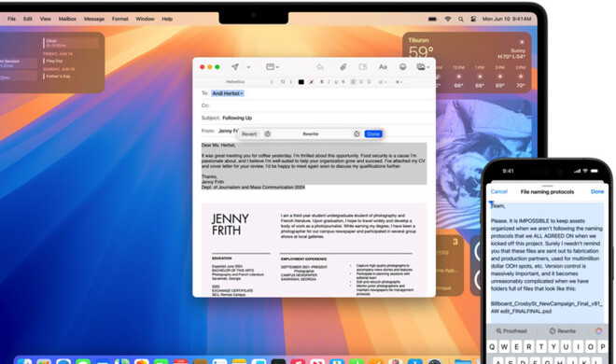Open the Message menu
The image size is (616, 364).
click(x=94, y=19)
